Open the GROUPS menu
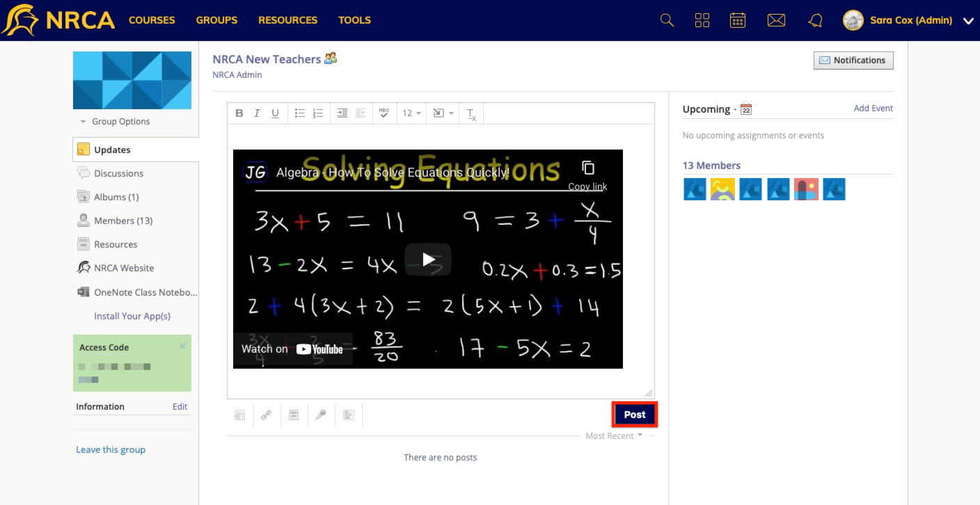The image size is (980, 505). pyautogui.click(x=216, y=20)
